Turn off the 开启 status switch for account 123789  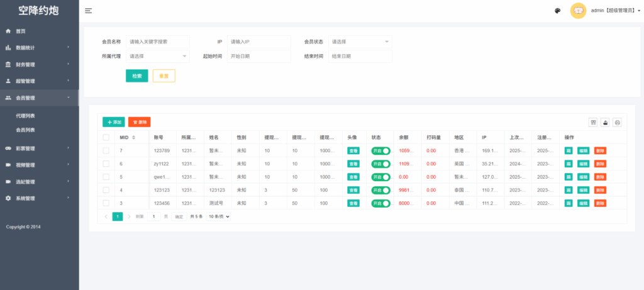click(x=380, y=151)
